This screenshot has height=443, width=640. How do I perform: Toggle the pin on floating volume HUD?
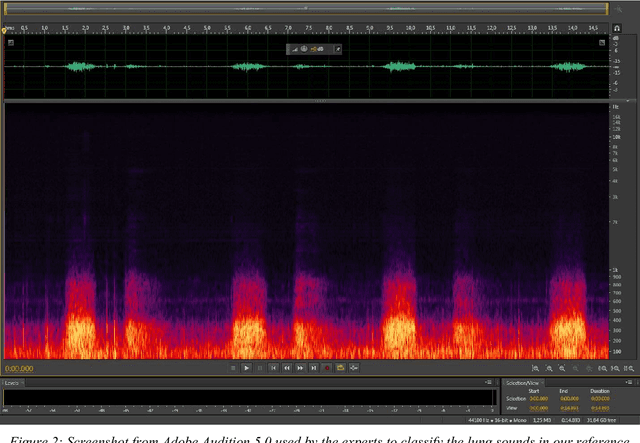(x=337, y=48)
